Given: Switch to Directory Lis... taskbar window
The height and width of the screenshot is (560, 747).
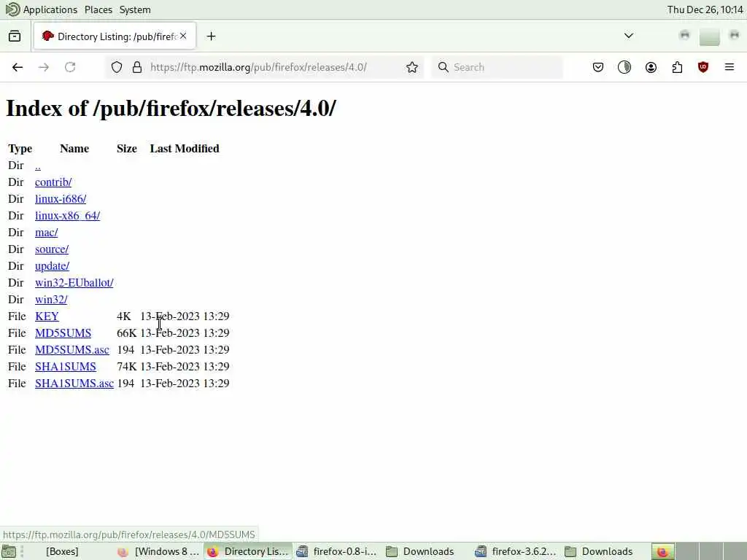Looking at the screenshot, I should coord(248,551).
